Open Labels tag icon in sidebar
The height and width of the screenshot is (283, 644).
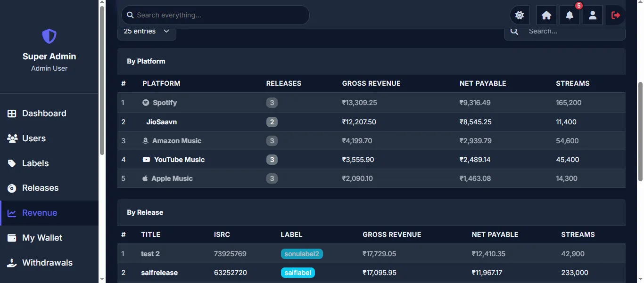12,163
